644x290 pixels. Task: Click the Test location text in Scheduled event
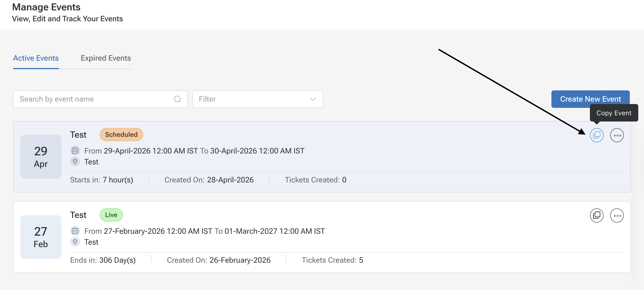point(91,162)
